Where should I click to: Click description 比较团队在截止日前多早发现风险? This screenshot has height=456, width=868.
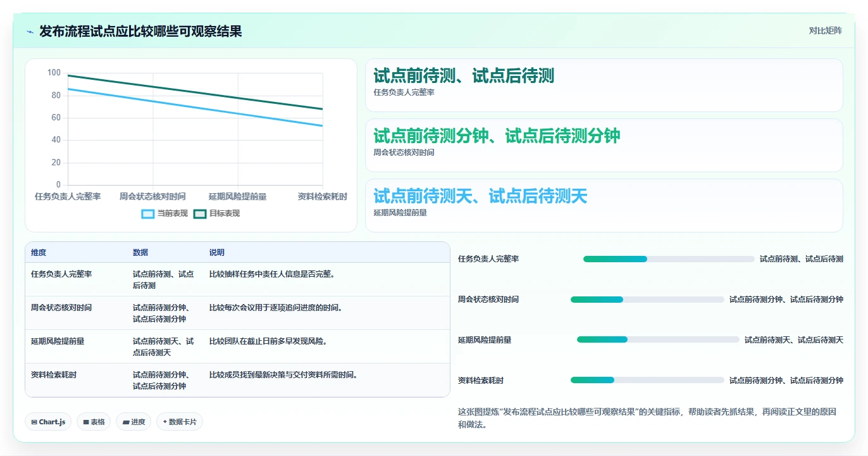[x=268, y=341]
